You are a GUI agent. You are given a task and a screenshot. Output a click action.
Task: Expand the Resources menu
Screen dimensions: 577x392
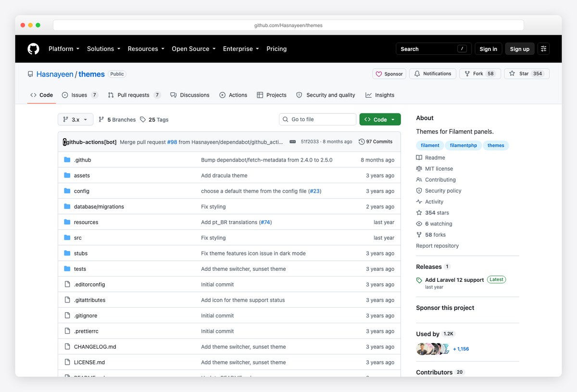146,49
